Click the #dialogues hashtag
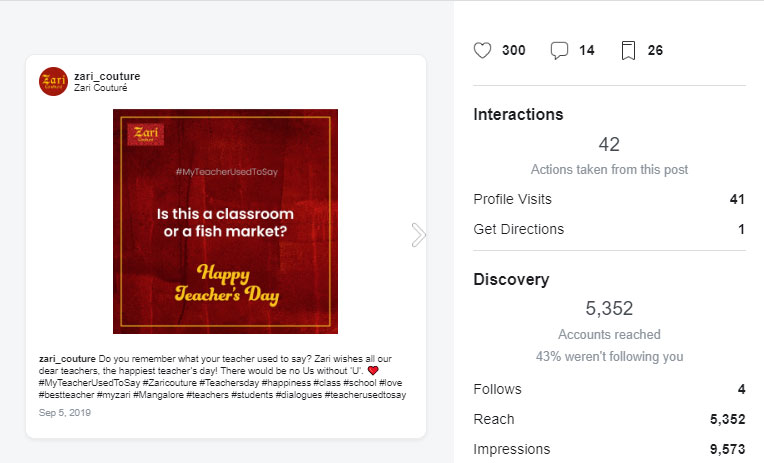The height and width of the screenshot is (463, 764). coord(299,395)
